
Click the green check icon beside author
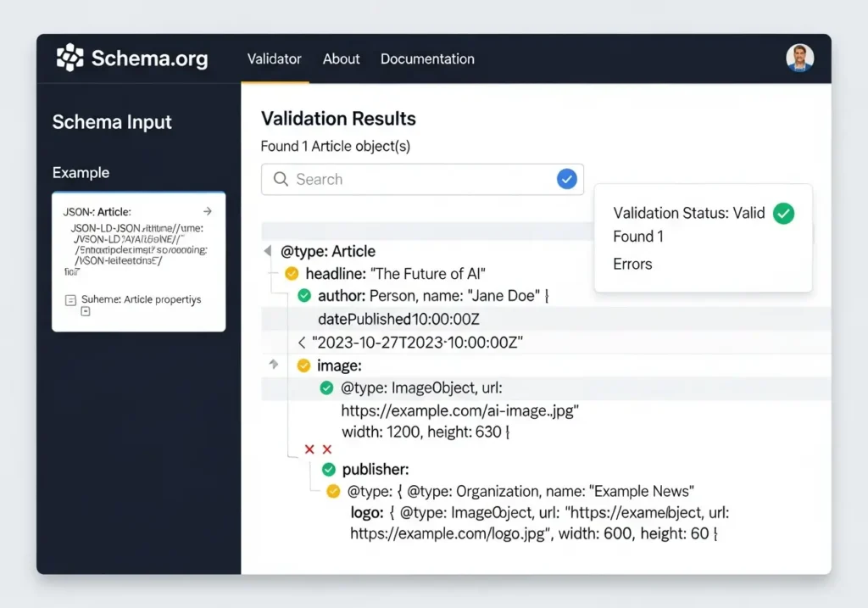304,296
